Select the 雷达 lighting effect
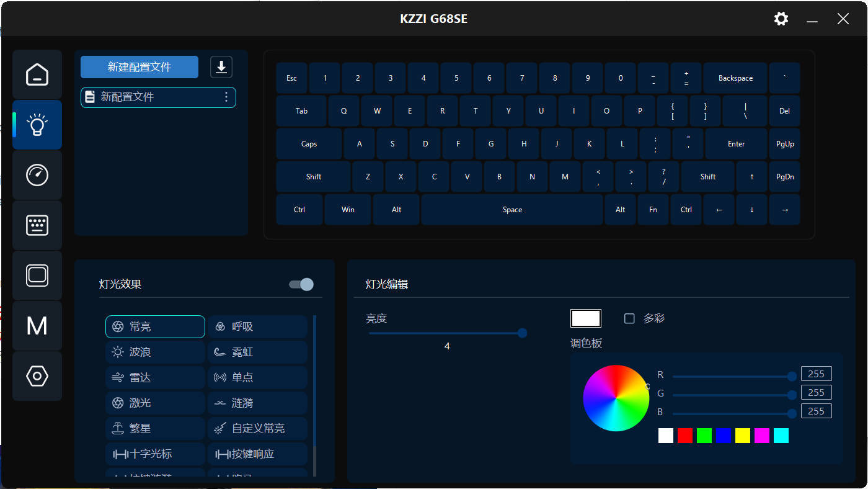The image size is (868, 489). point(155,378)
